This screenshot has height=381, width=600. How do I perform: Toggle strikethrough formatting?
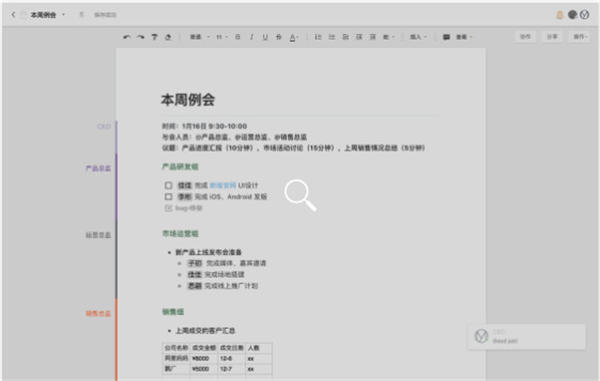pyautogui.click(x=279, y=37)
